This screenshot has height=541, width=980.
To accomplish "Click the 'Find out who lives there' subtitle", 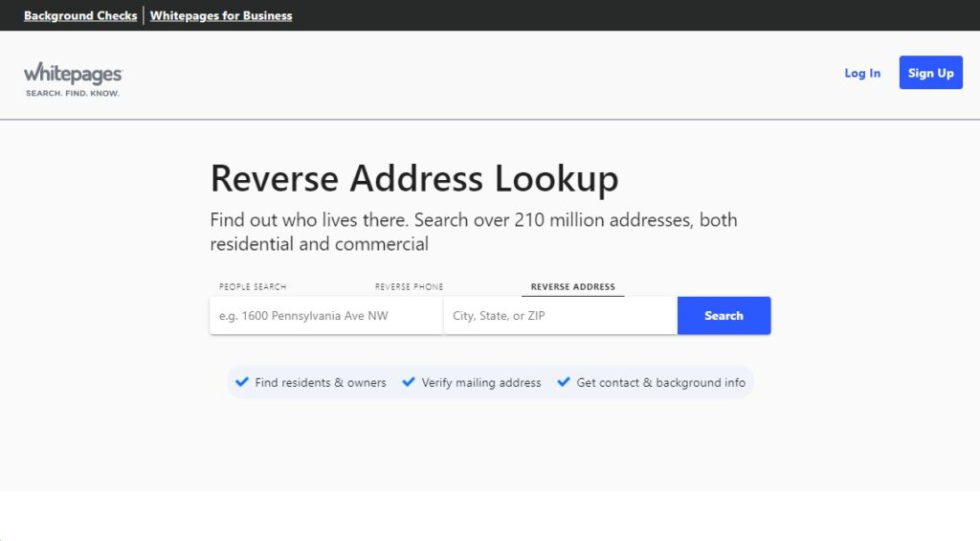I will (473, 232).
